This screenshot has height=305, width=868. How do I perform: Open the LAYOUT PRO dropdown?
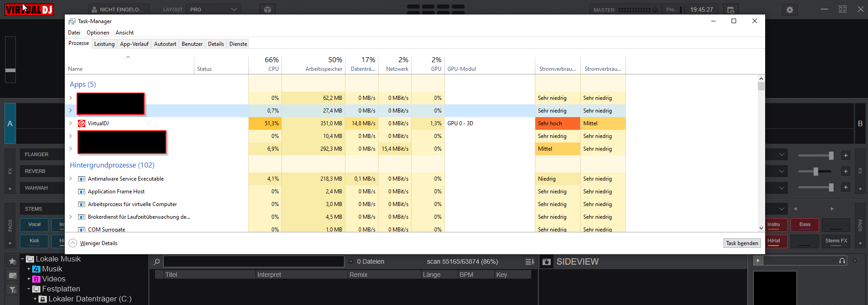(213, 10)
